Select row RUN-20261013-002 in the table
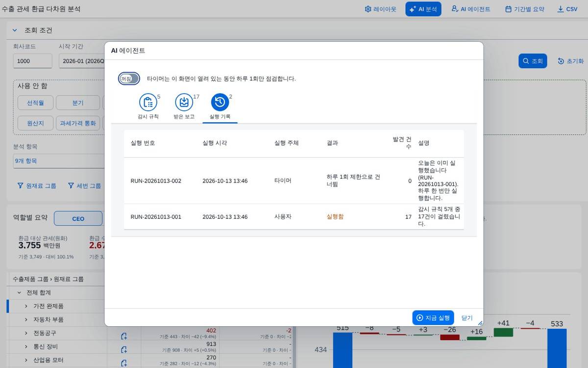The height and width of the screenshot is (368, 588). click(294, 181)
